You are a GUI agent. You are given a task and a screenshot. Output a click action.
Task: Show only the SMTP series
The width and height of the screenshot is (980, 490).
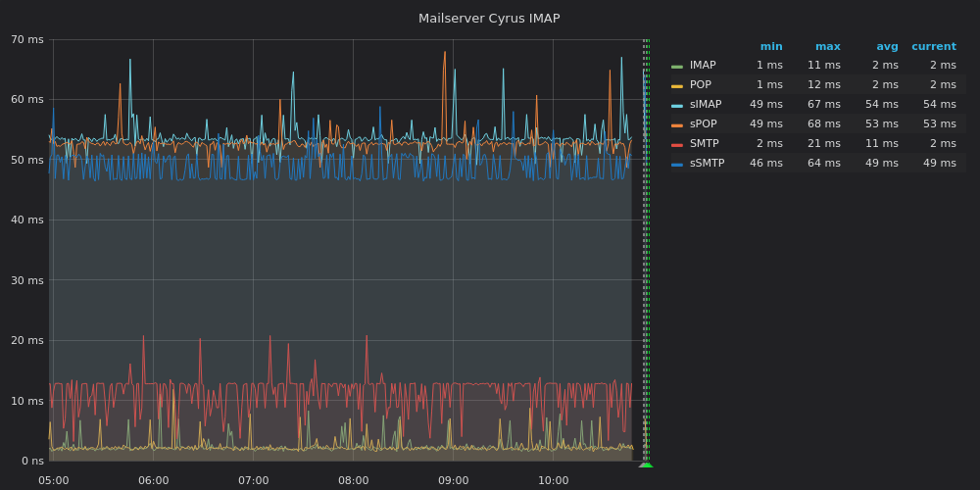705,144
